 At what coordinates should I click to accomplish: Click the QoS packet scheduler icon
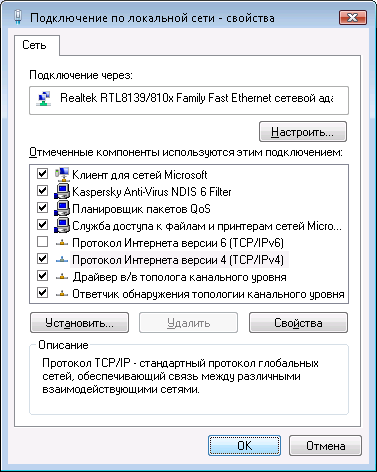(x=62, y=208)
